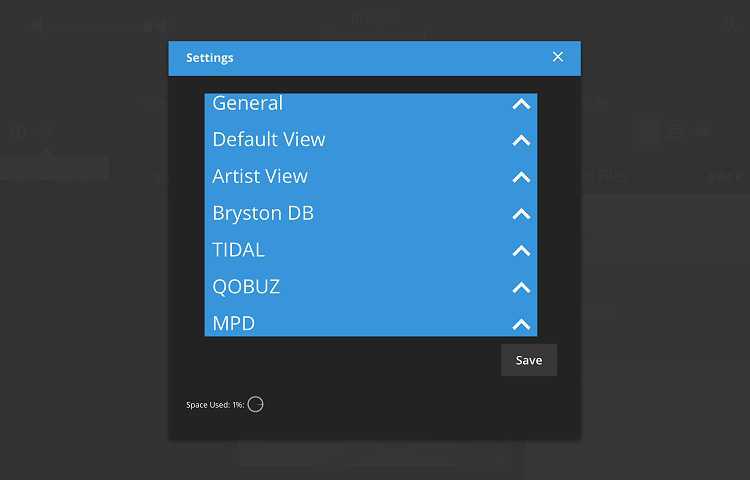Select the QOBUZ section title text
750x480 pixels.
pyautogui.click(x=246, y=287)
